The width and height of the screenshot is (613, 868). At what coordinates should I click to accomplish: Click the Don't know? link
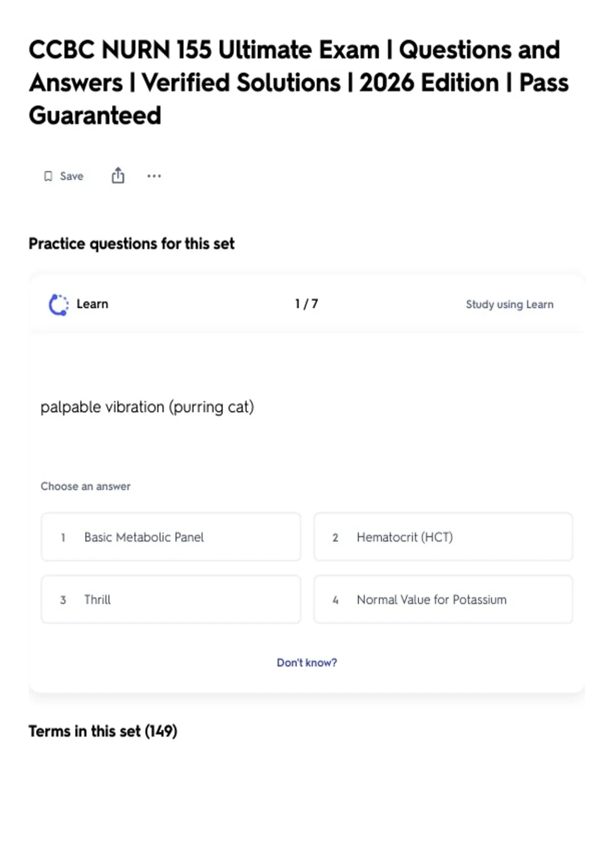coord(307,662)
